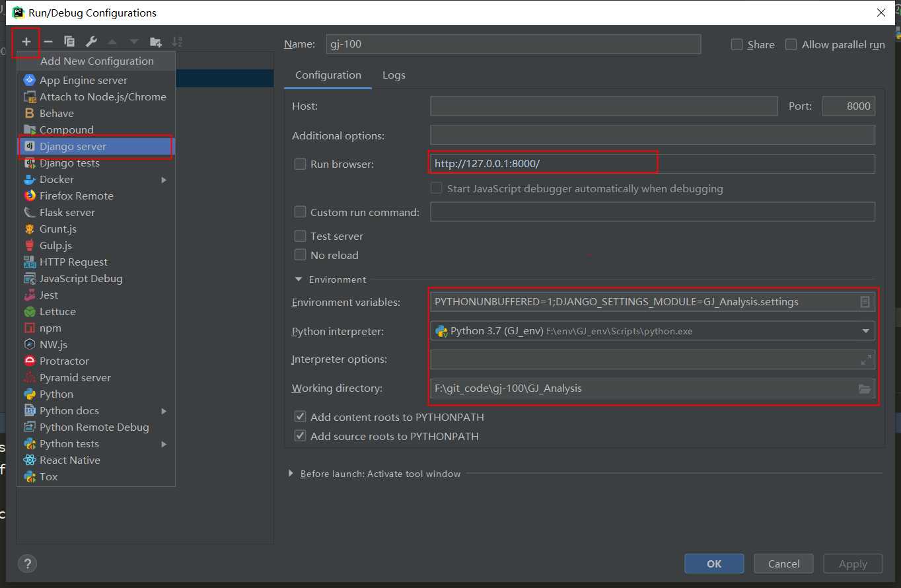Select Behave configuration type

[x=96, y=113]
